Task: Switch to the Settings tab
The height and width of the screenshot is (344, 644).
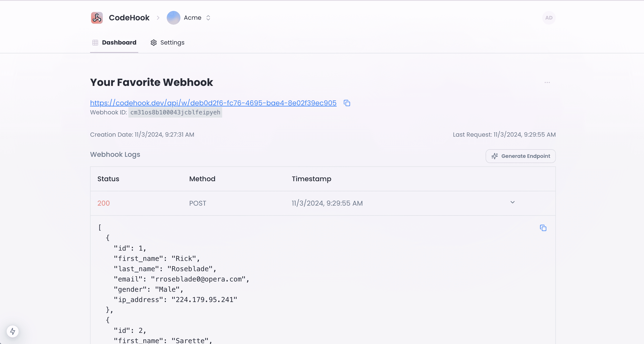Action: coord(172,43)
